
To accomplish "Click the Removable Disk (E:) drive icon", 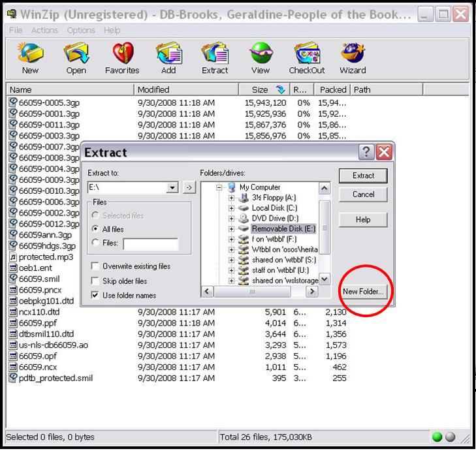I will point(244,228).
